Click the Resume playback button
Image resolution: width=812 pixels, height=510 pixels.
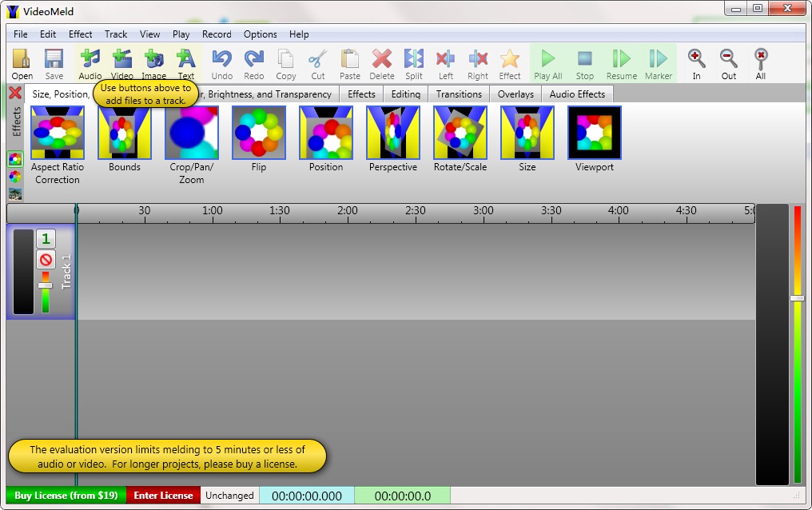(622, 64)
